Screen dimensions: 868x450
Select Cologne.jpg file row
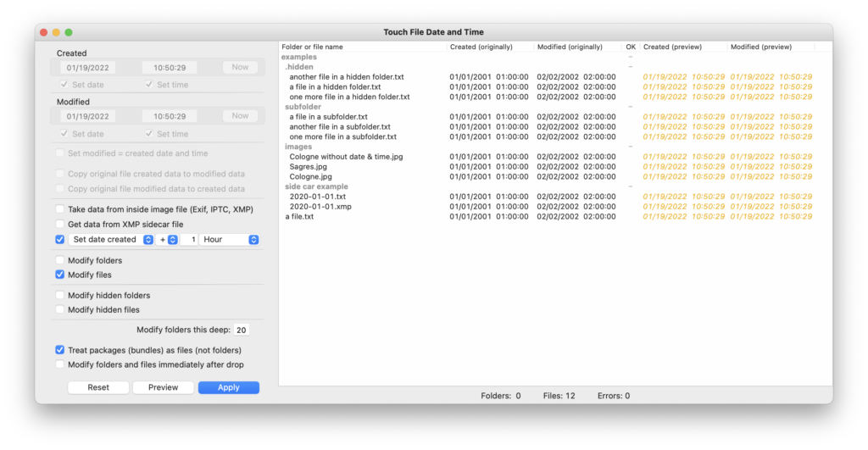pos(555,176)
